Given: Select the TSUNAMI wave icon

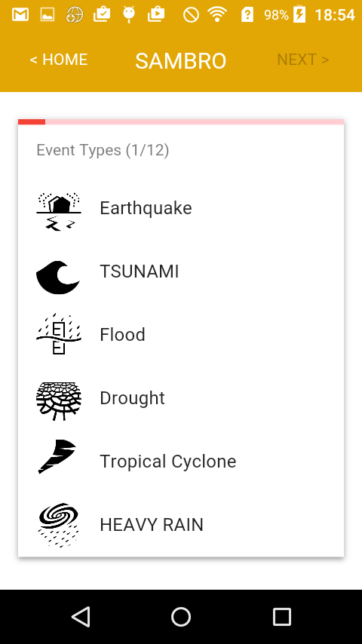Looking at the screenshot, I should point(58,278).
